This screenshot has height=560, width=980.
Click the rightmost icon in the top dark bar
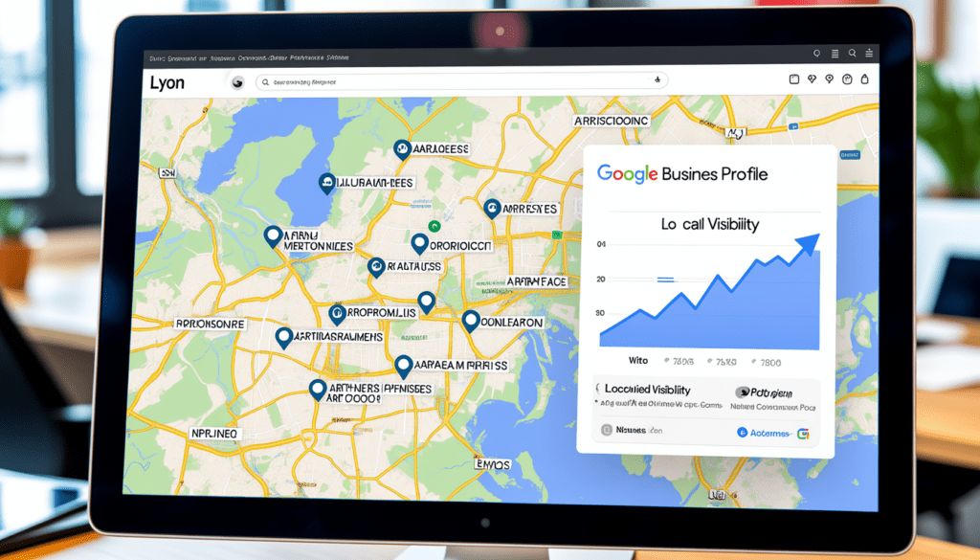click(869, 54)
